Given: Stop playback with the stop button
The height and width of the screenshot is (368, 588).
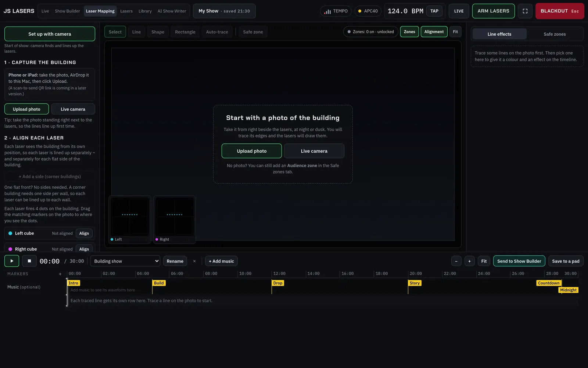Looking at the screenshot, I should [x=29, y=261].
